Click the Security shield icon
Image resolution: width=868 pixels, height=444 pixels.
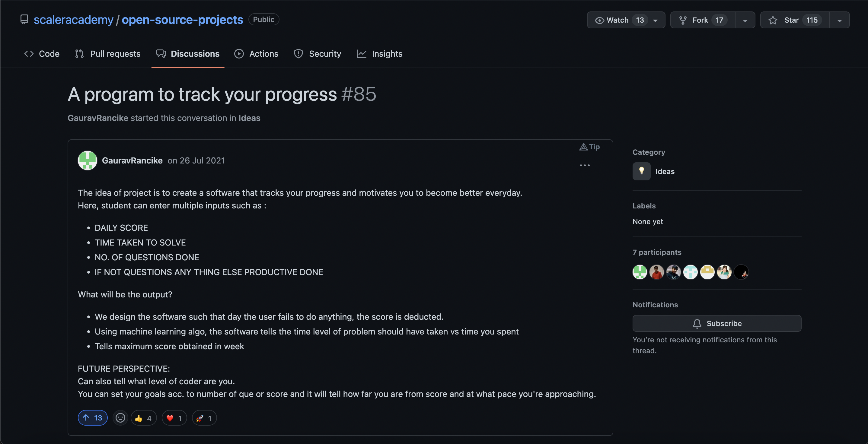[x=298, y=54]
